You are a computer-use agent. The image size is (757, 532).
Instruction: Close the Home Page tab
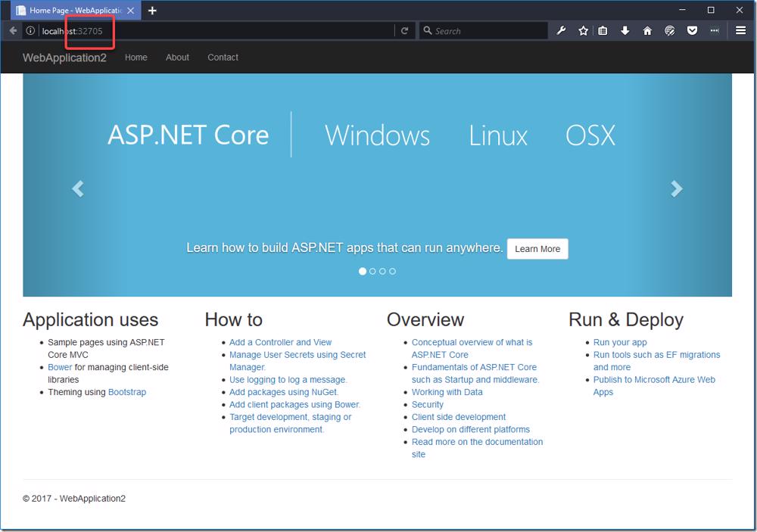[130, 10]
